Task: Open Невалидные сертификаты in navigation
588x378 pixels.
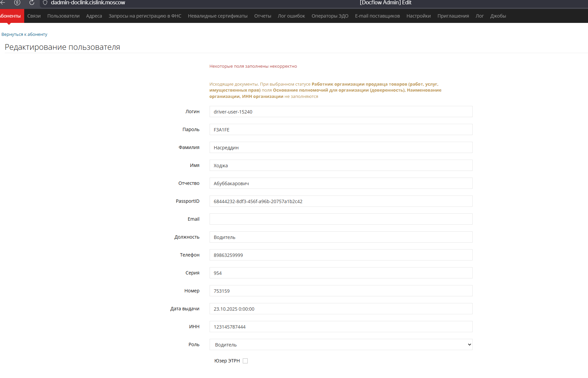Action: (218, 16)
